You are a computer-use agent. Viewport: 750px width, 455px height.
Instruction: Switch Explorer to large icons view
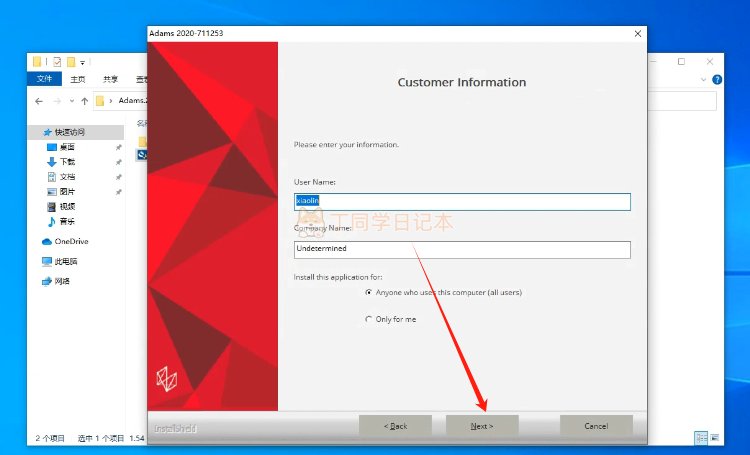coord(715,437)
